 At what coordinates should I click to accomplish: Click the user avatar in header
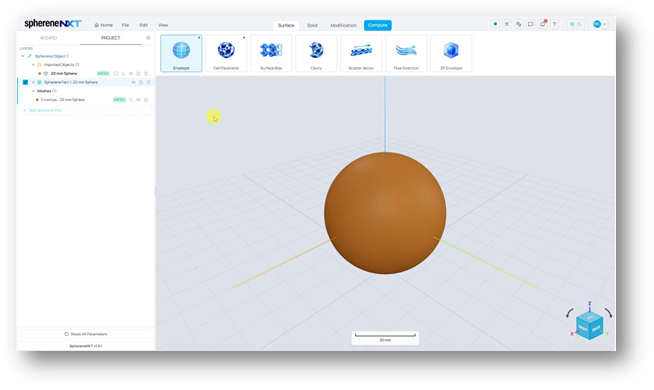(x=597, y=24)
